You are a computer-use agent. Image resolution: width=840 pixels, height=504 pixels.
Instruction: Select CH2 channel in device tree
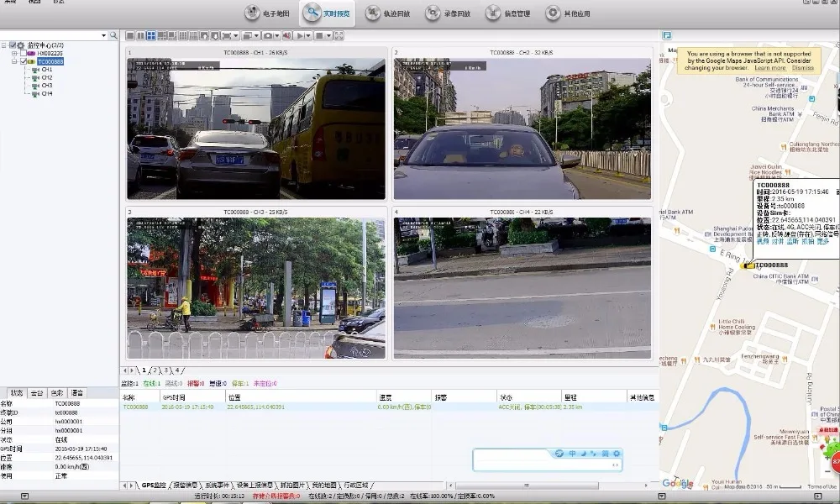[x=46, y=77]
